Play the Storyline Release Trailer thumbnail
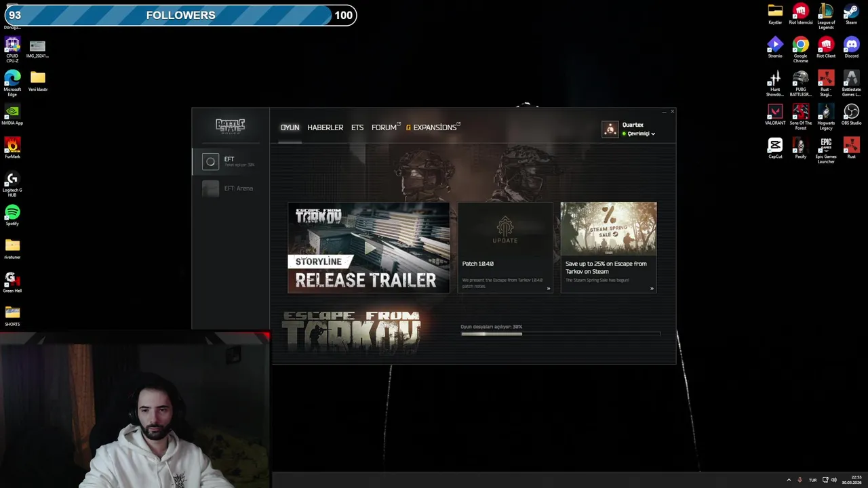868x488 pixels. (x=368, y=247)
